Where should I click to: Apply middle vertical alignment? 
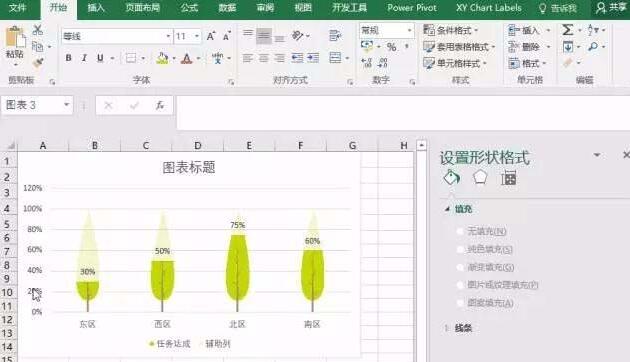[264, 36]
